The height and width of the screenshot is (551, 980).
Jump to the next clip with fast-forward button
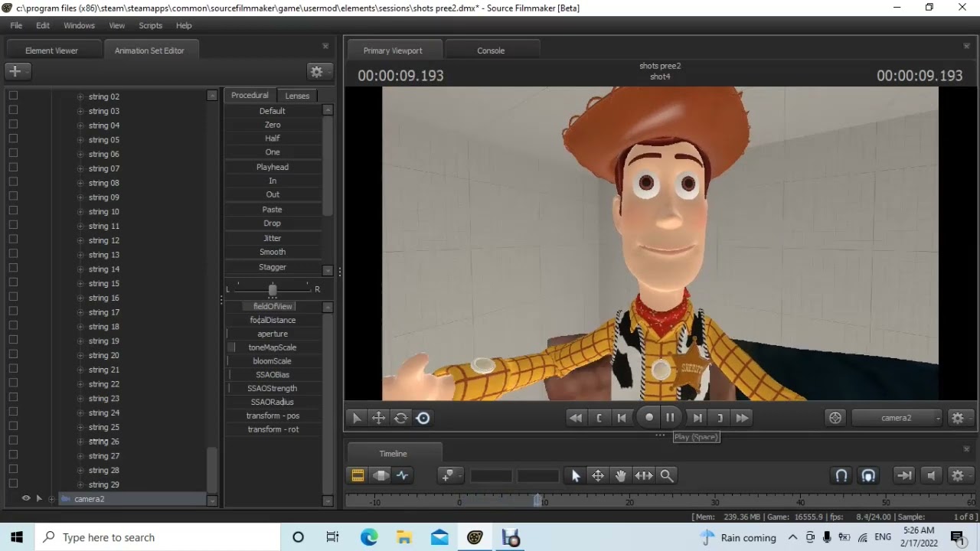tap(742, 418)
